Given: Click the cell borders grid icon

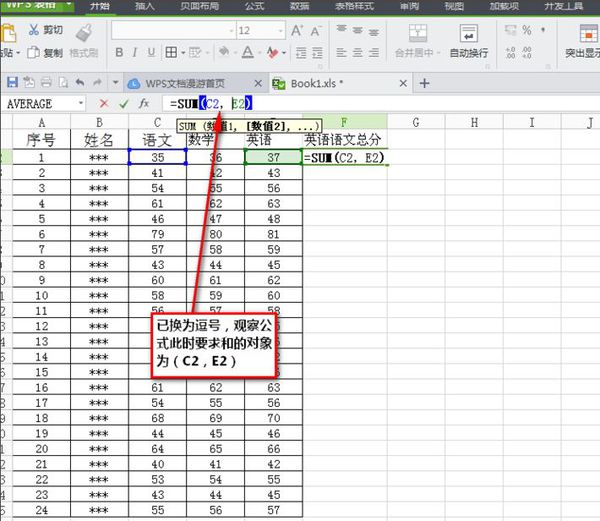Looking at the screenshot, I should pyautogui.click(x=171, y=52).
